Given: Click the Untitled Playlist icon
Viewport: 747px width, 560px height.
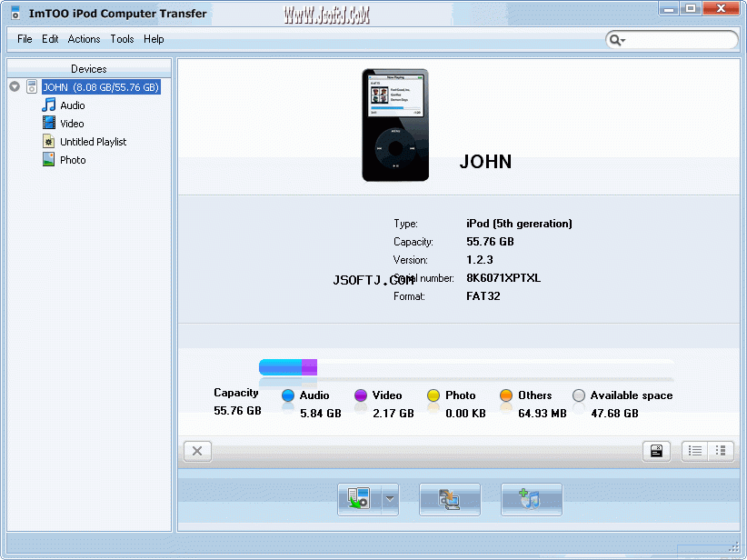Looking at the screenshot, I should click(48, 141).
